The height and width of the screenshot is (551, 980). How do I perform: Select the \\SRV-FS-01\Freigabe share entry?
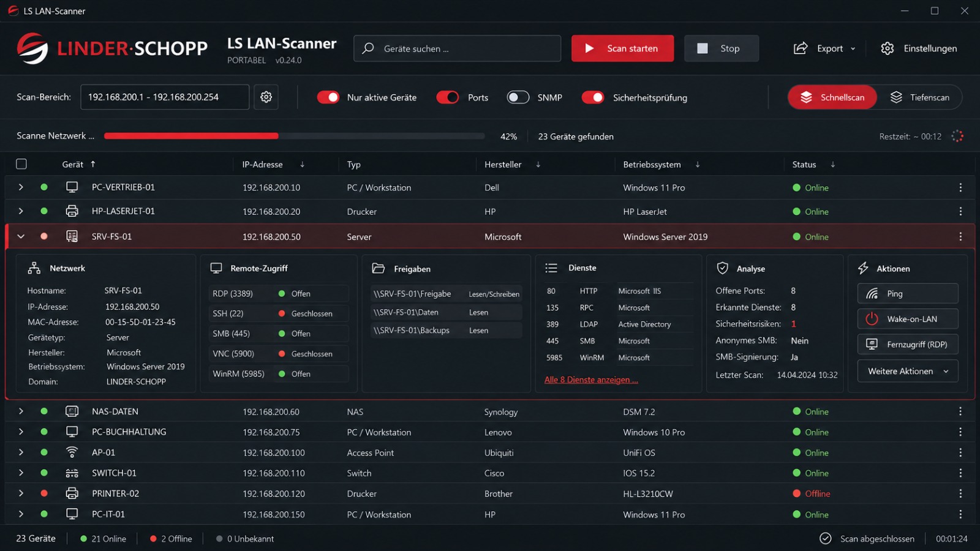(x=447, y=294)
